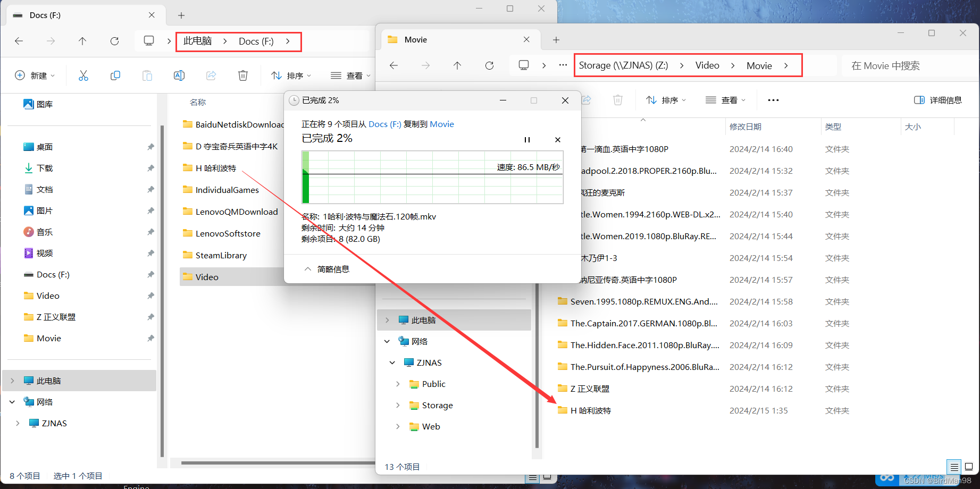Collapse 网络 in Docs window sidebar
Screen dimensions: 980x489
pos(13,402)
